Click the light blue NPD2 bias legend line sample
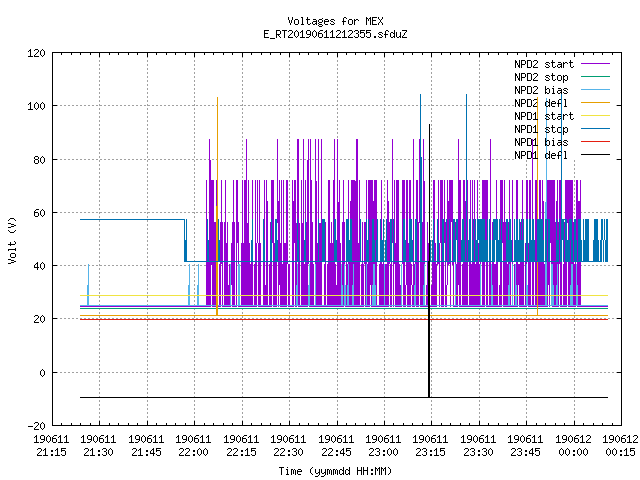 tap(595, 90)
